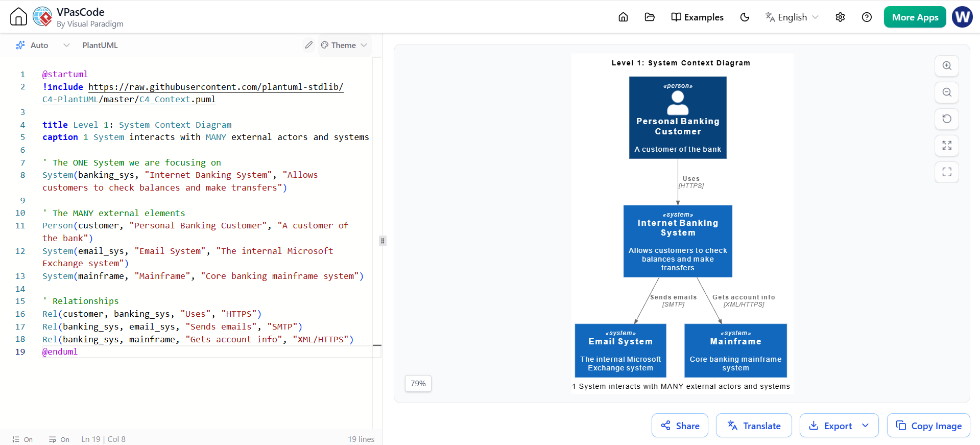
Task: Click the pencil edit icon
Action: pos(308,45)
